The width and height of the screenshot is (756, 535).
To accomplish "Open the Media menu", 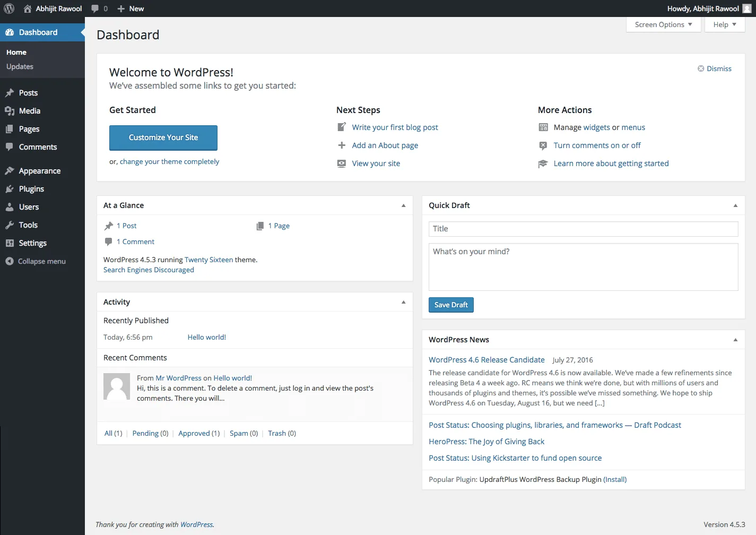I will coord(42,111).
